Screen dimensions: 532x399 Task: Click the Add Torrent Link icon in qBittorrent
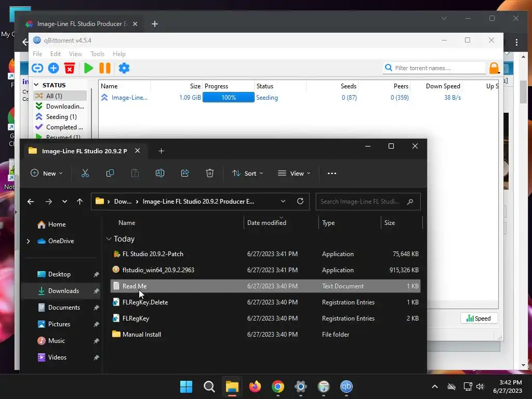click(37, 68)
